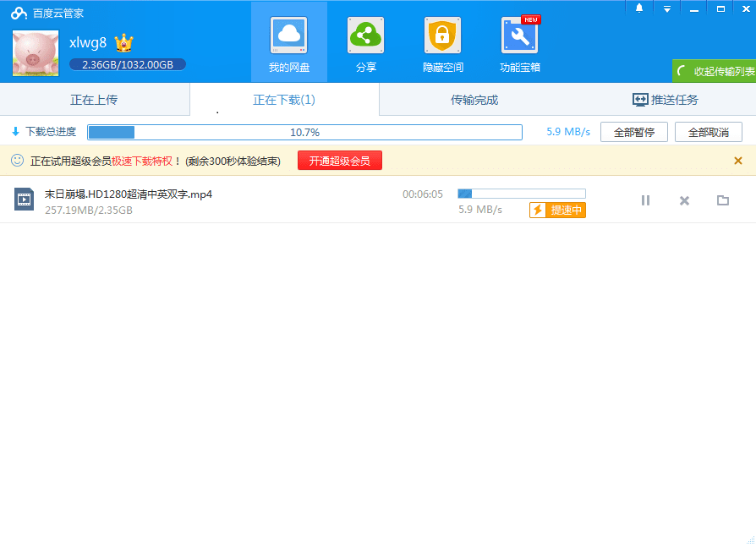Click the username xlwg8
This screenshot has height=547, width=756.
[88, 43]
